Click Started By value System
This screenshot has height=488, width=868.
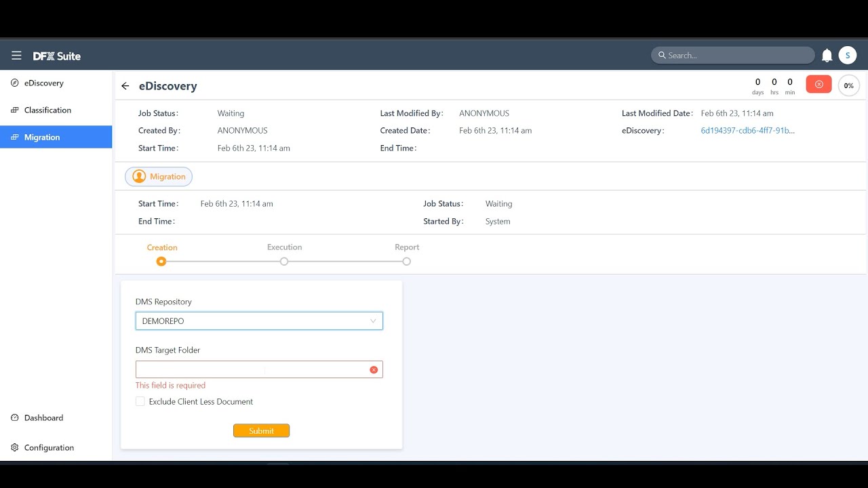[498, 222]
